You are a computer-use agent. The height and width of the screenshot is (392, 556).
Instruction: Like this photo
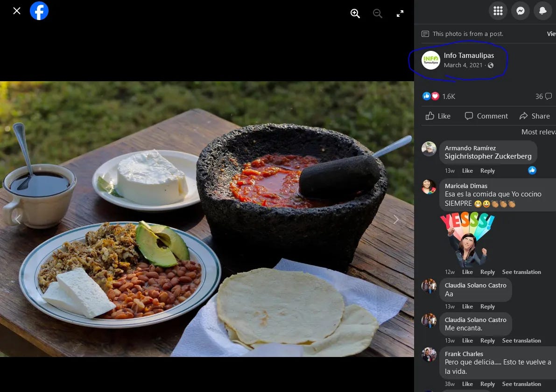[x=438, y=116]
